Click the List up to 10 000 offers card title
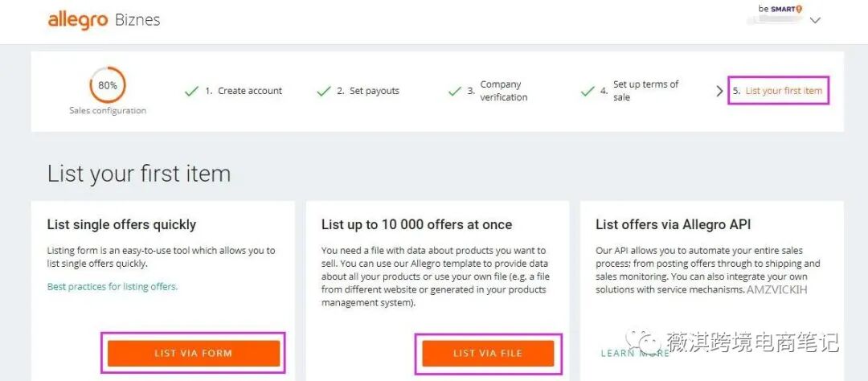This screenshot has width=868, height=381. (416, 225)
